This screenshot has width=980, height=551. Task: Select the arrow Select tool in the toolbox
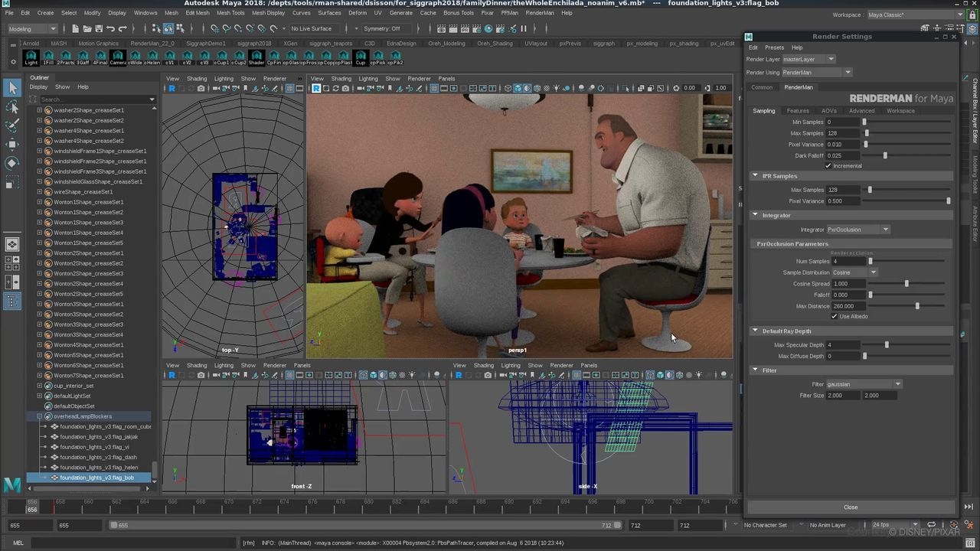[12, 88]
